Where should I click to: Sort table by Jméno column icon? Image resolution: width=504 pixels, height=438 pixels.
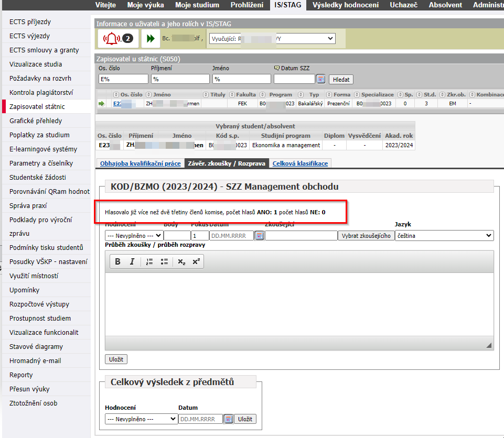pyautogui.click(x=148, y=94)
